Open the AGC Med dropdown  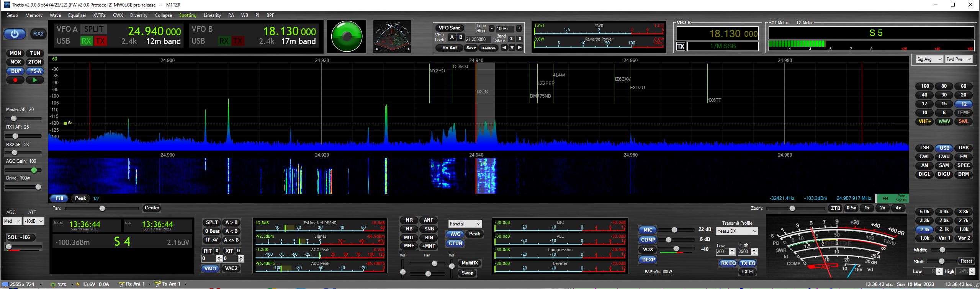[x=12, y=221]
